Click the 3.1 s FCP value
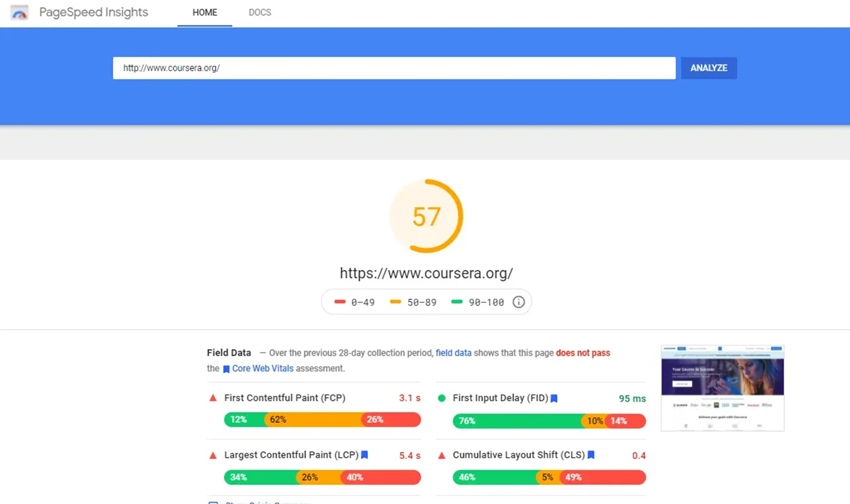850x504 pixels. 410,398
